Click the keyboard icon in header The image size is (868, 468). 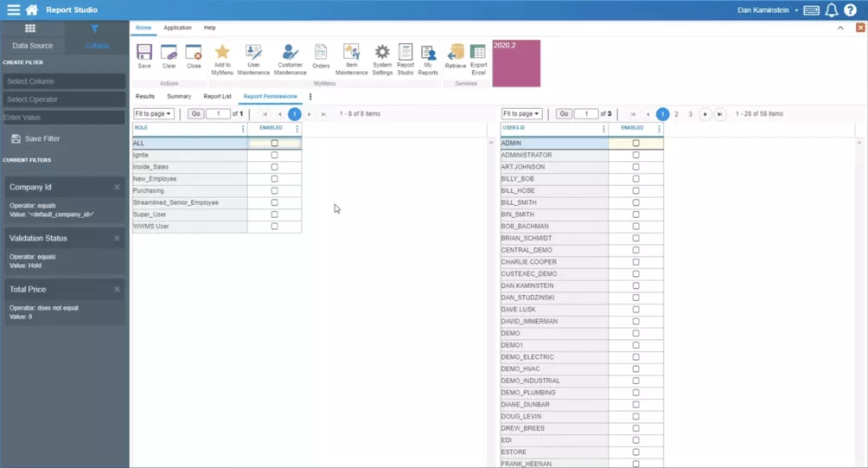pos(811,10)
